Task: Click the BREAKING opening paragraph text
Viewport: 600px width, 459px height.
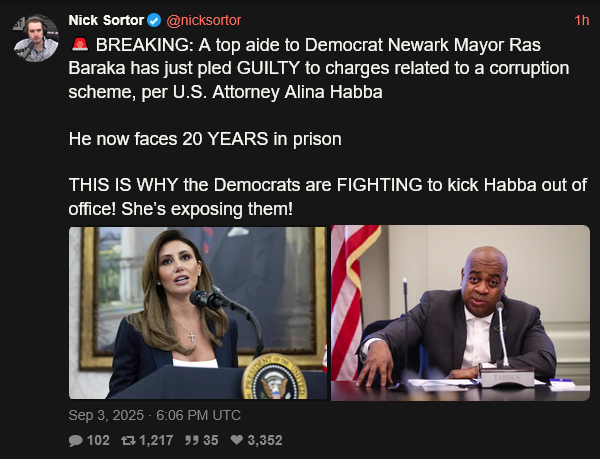Action: coord(319,68)
